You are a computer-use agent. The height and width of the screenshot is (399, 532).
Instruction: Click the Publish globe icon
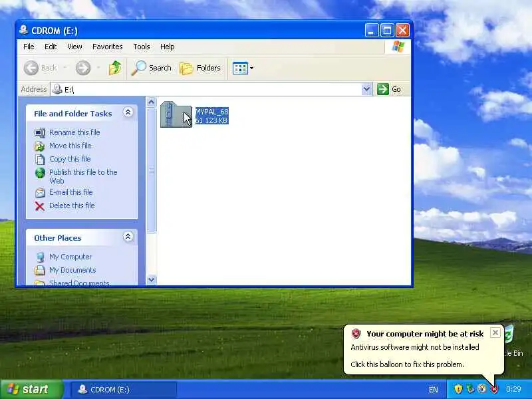click(40, 173)
